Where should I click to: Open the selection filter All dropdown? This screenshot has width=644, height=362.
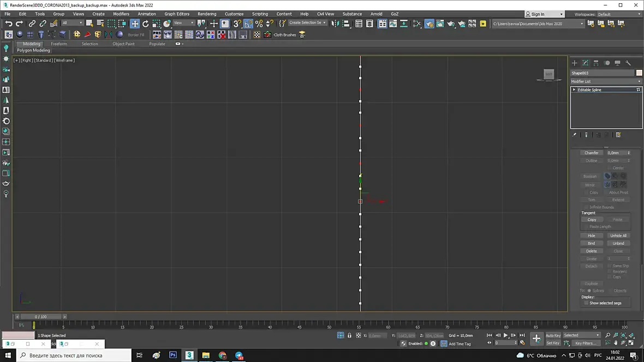72,23
